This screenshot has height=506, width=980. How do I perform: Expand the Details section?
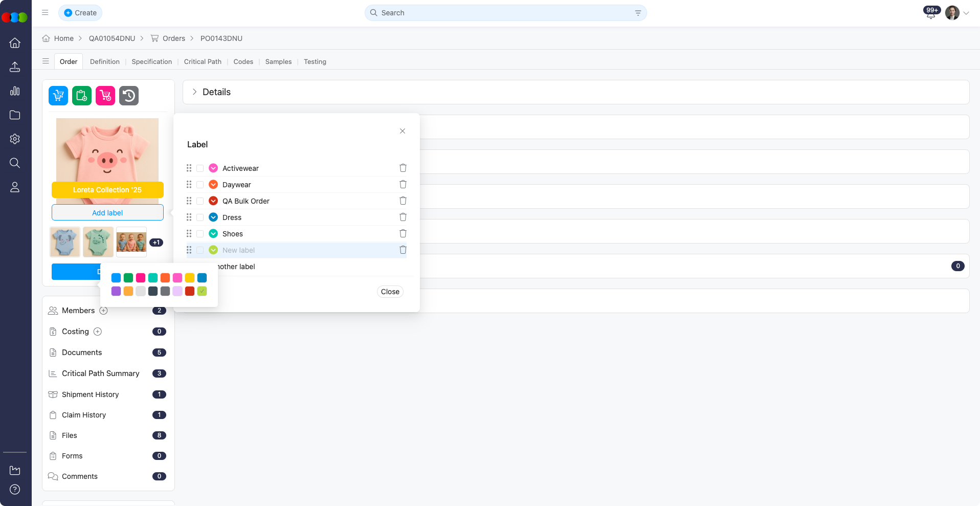(x=194, y=92)
